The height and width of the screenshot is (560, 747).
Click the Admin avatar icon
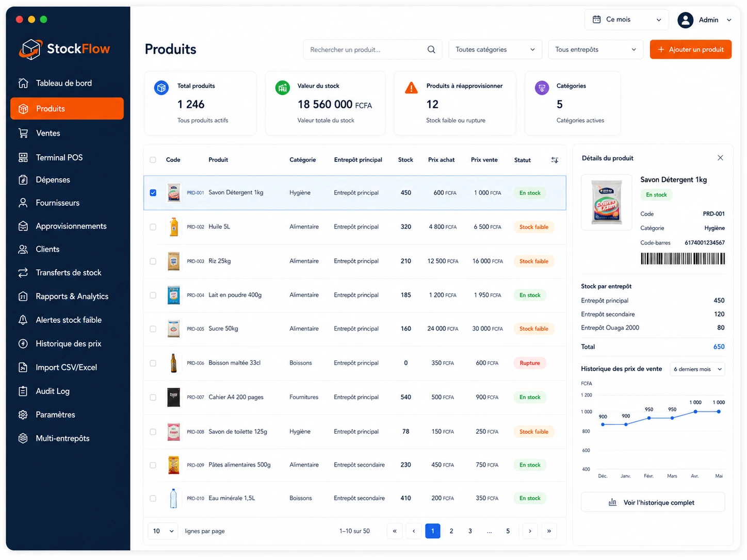tap(685, 20)
